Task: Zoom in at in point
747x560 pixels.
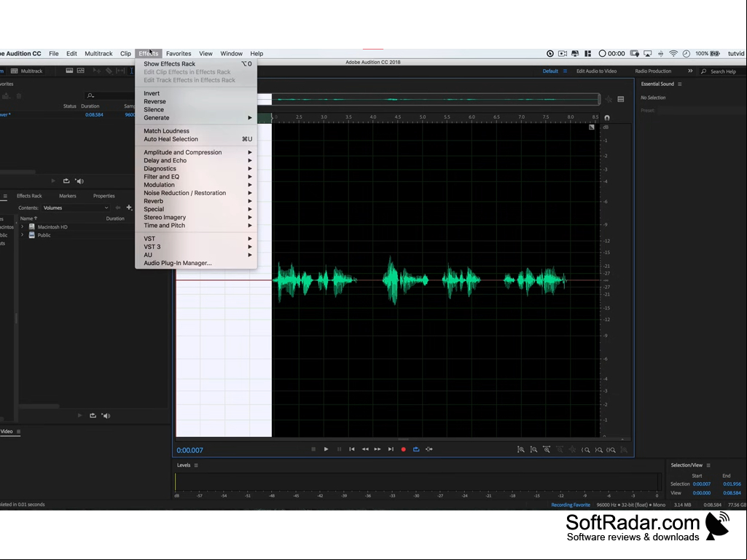Action: pyautogui.click(x=585, y=449)
